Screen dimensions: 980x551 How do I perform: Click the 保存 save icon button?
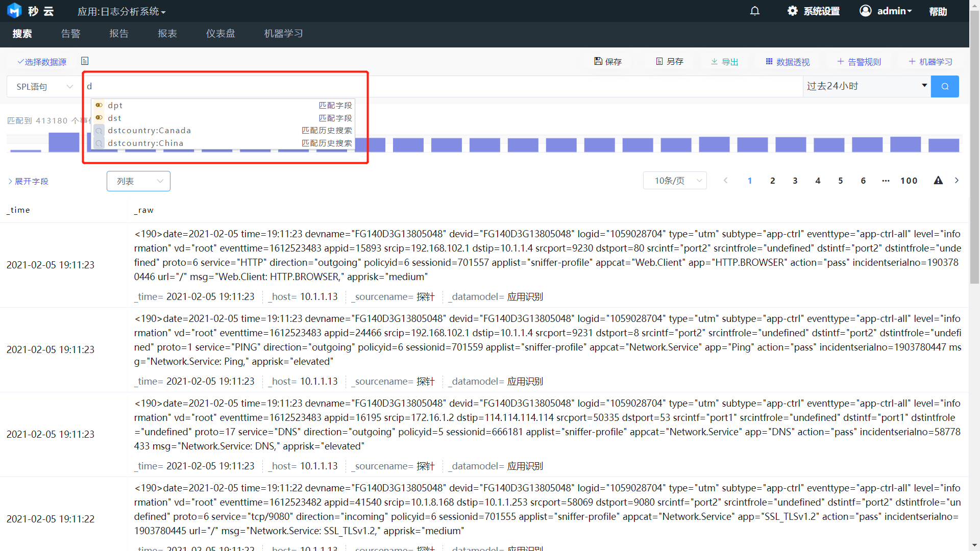click(x=607, y=61)
